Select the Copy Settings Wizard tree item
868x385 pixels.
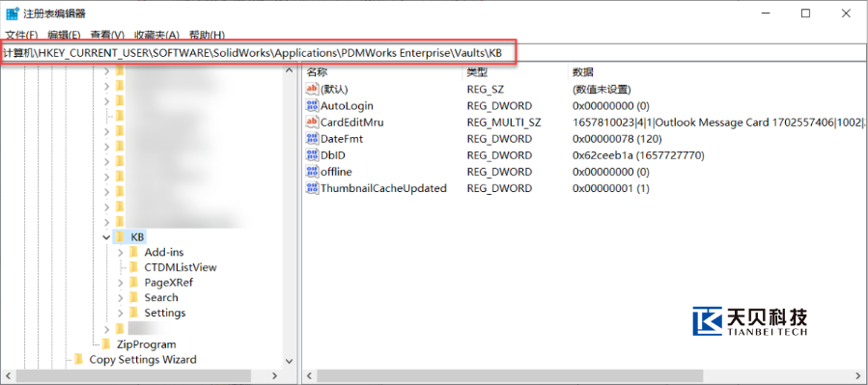pos(143,360)
